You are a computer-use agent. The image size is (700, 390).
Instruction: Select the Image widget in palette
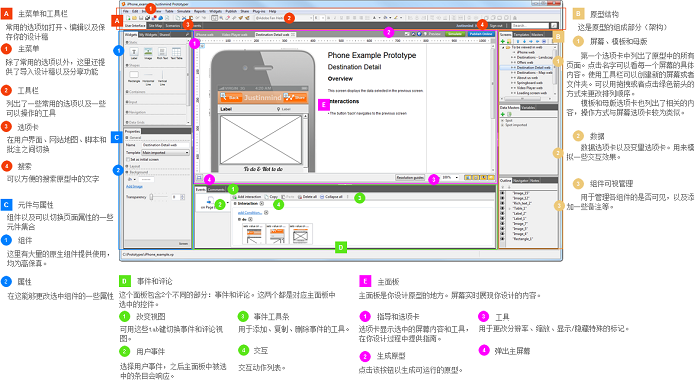(x=148, y=52)
